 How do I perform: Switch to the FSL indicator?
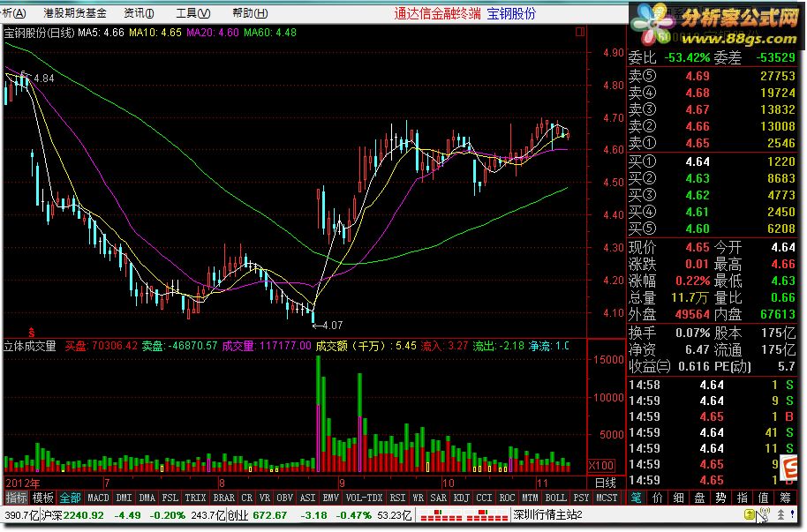(x=170, y=498)
